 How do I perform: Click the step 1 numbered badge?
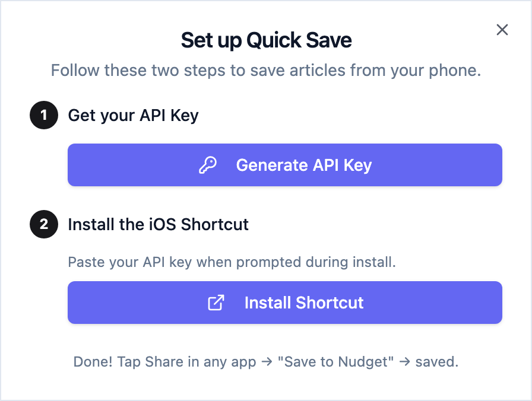[43, 115]
